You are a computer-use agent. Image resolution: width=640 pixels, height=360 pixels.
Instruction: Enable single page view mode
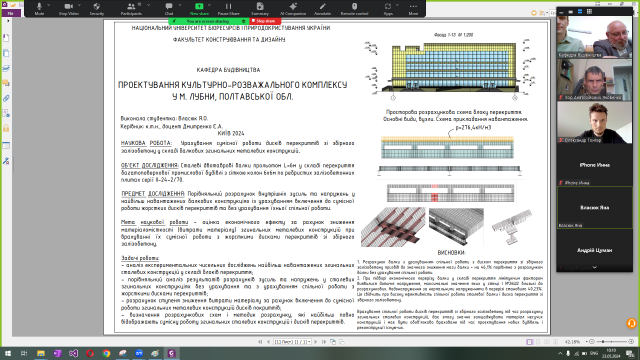pos(529,342)
